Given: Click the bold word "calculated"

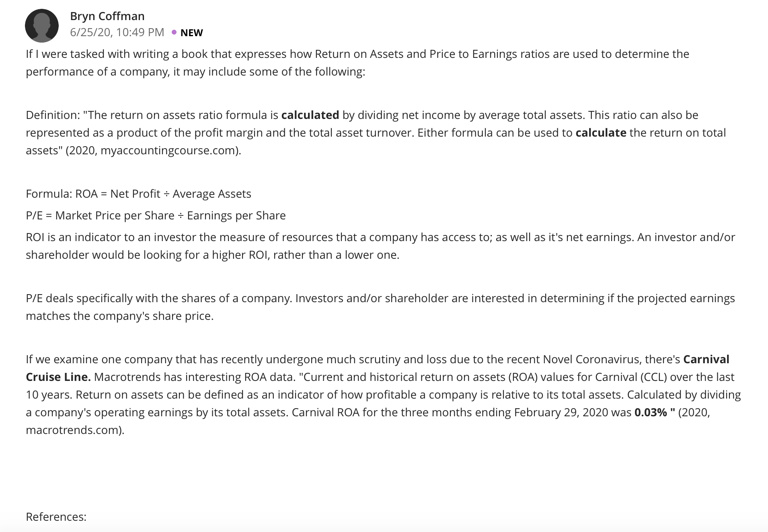Looking at the screenshot, I should click(x=310, y=115).
